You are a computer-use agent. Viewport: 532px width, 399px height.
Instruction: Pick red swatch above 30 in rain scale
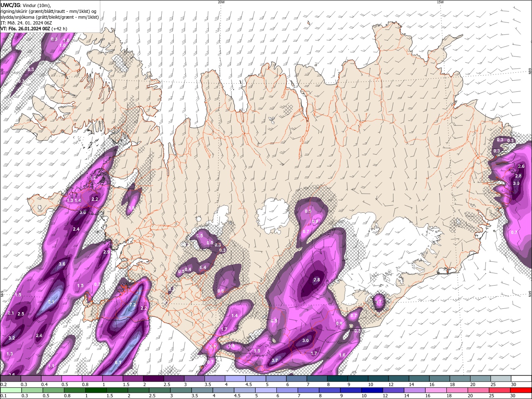pyautogui.click(x=521, y=390)
